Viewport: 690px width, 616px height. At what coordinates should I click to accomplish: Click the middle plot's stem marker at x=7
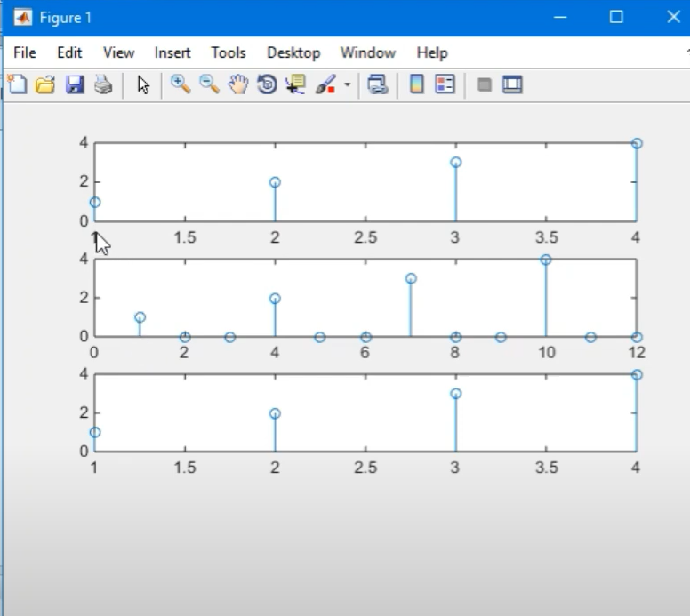[x=411, y=278]
